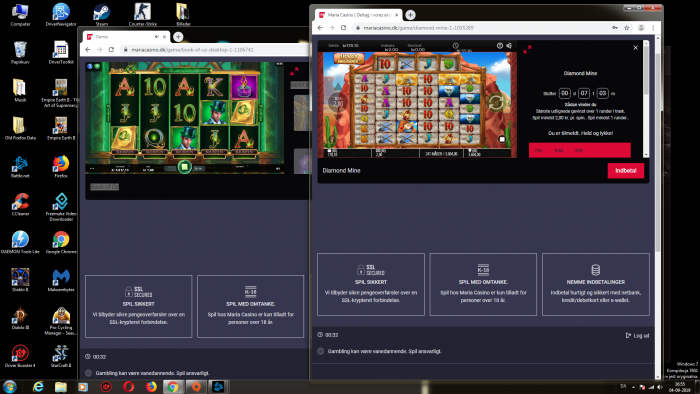The image size is (700, 394).
Task: Click tournament panel vertical scrollbar
Action: [x=646, y=99]
